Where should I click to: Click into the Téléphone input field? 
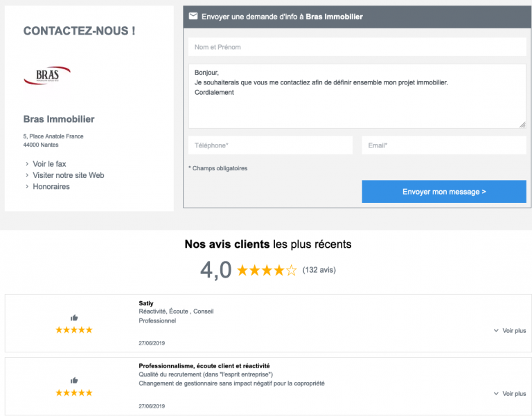point(270,145)
